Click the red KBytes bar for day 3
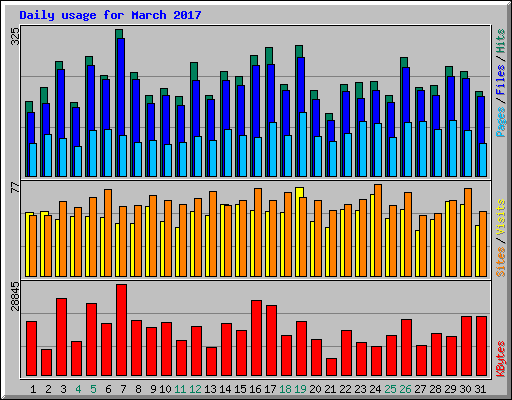This screenshot has width=512, height=400. (61, 337)
